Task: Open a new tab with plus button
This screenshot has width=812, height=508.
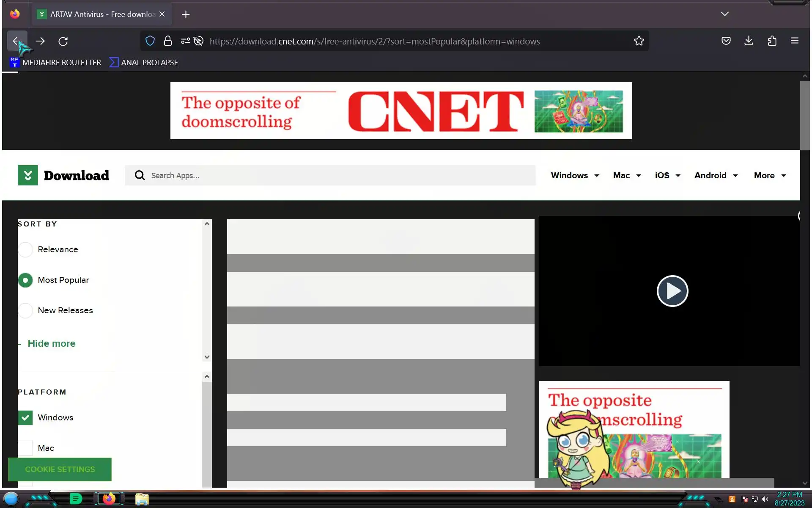Action: pos(186,14)
